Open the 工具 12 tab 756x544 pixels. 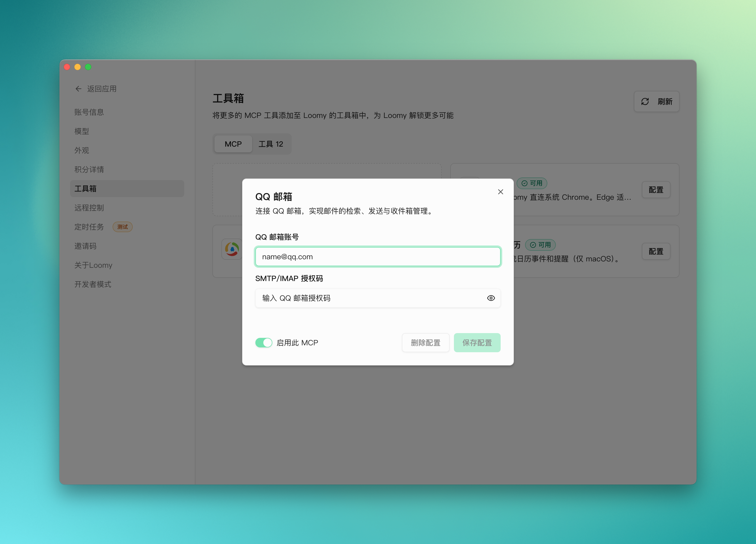271,144
